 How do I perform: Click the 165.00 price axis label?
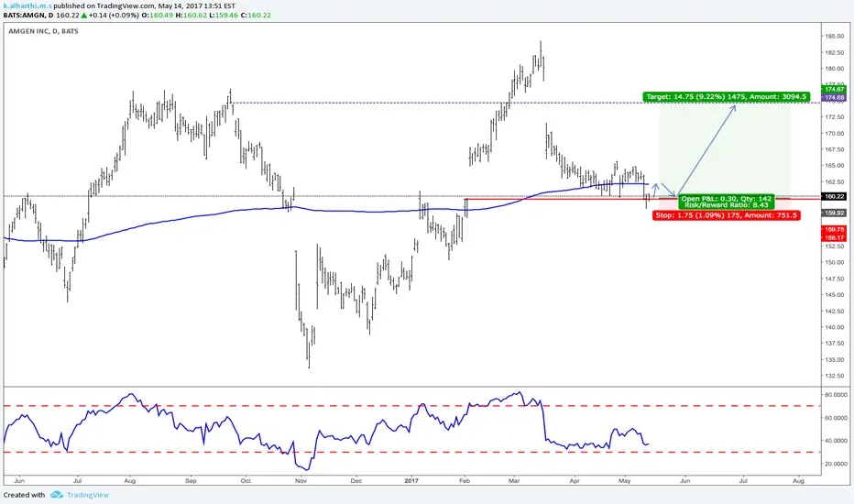tap(835, 166)
